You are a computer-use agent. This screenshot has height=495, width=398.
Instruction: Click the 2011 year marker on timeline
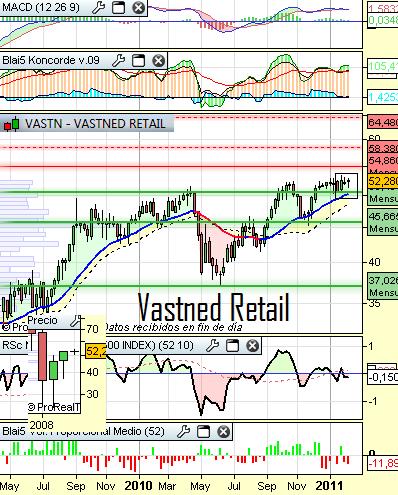pos(329,486)
